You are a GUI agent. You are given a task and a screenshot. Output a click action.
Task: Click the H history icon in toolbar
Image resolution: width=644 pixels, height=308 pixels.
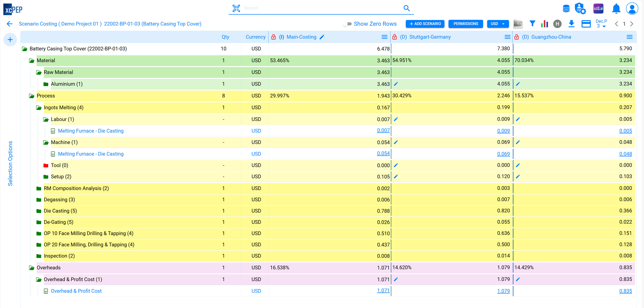tap(557, 24)
